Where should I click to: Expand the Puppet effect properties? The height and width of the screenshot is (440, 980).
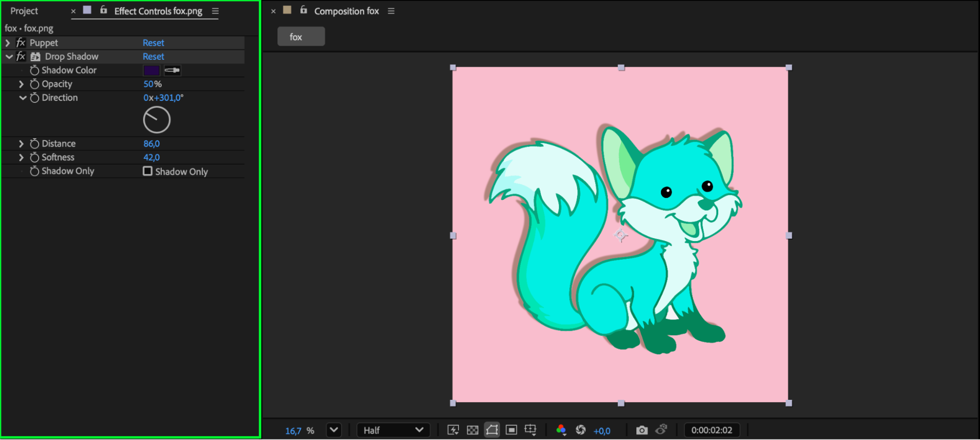point(8,43)
